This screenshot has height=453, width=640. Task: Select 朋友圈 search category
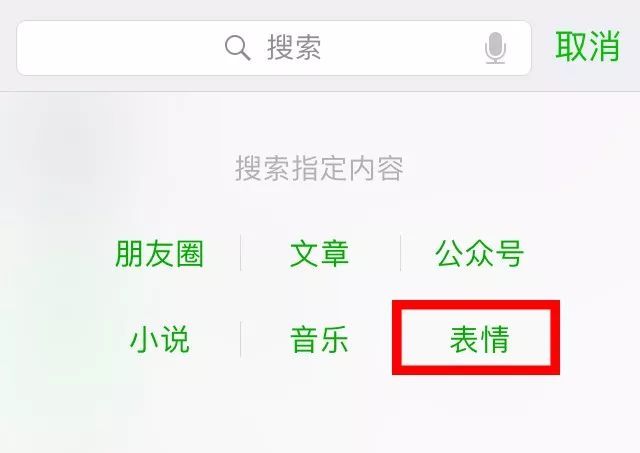click(x=160, y=254)
